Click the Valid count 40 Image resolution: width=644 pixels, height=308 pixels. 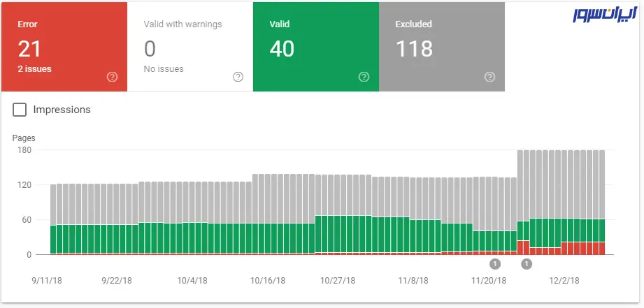pyautogui.click(x=282, y=49)
